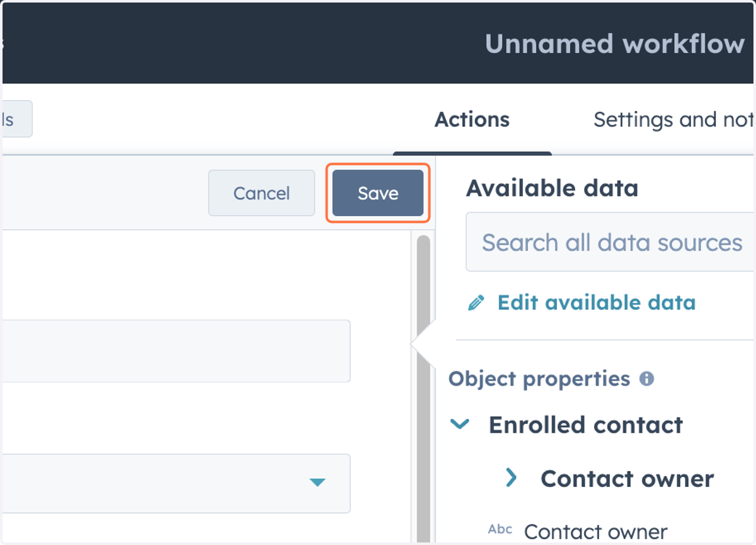
Task: Click the Abc type icon next to Contact owner
Action: (x=500, y=529)
